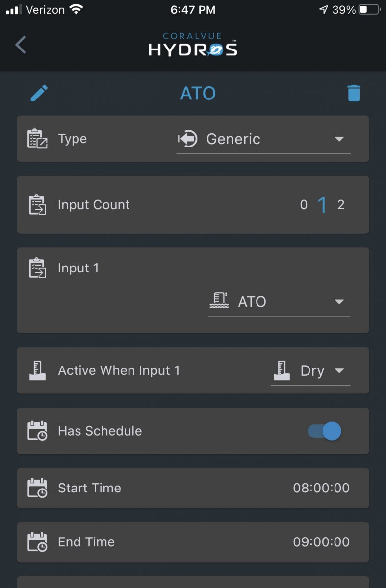Screen dimensions: 386x588
Task: Click the Has Schedule calendar icon
Action: point(37,431)
